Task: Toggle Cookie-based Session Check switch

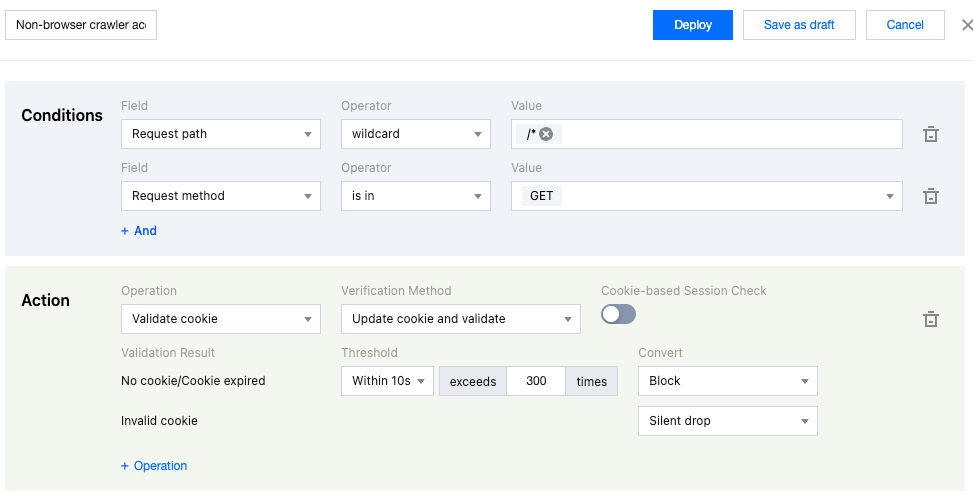Action: [618, 314]
